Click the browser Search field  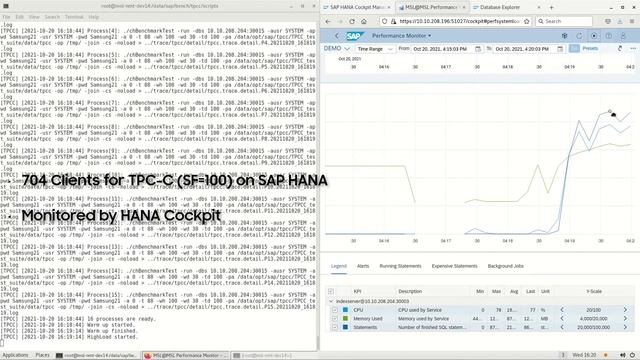[x=565, y=21]
